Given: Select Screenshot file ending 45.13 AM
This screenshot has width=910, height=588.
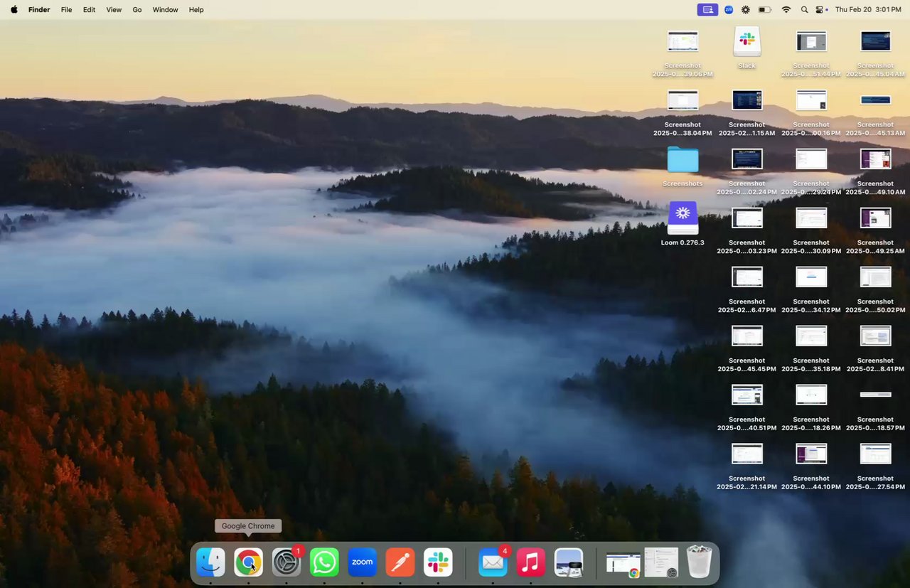Looking at the screenshot, I should pyautogui.click(x=875, y=100).
